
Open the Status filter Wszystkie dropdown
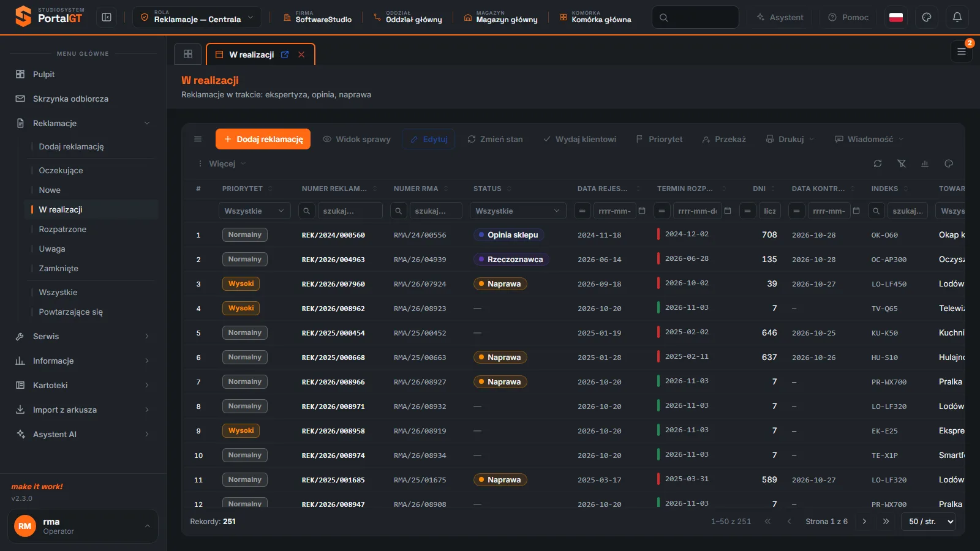click(x=518, y=211)
